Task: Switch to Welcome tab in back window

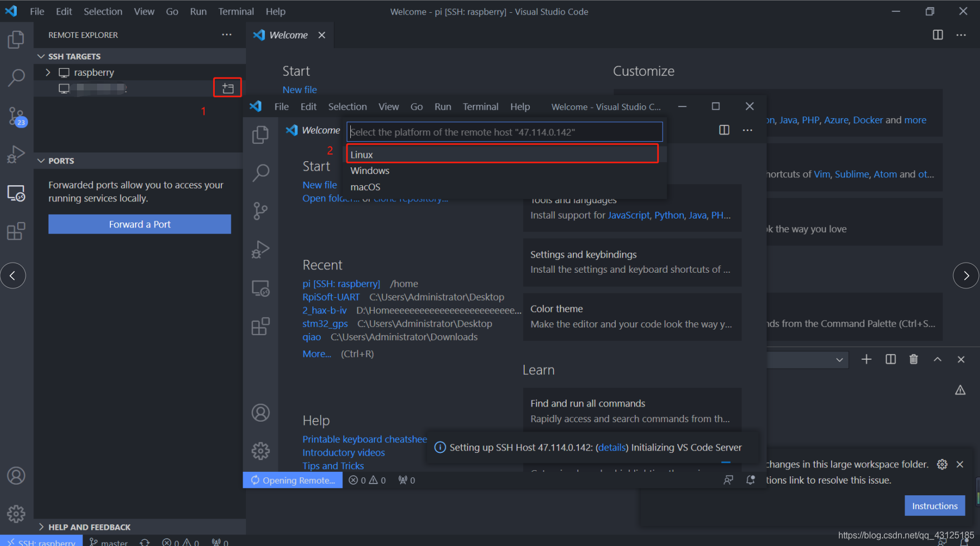Action: pos(288,35)
